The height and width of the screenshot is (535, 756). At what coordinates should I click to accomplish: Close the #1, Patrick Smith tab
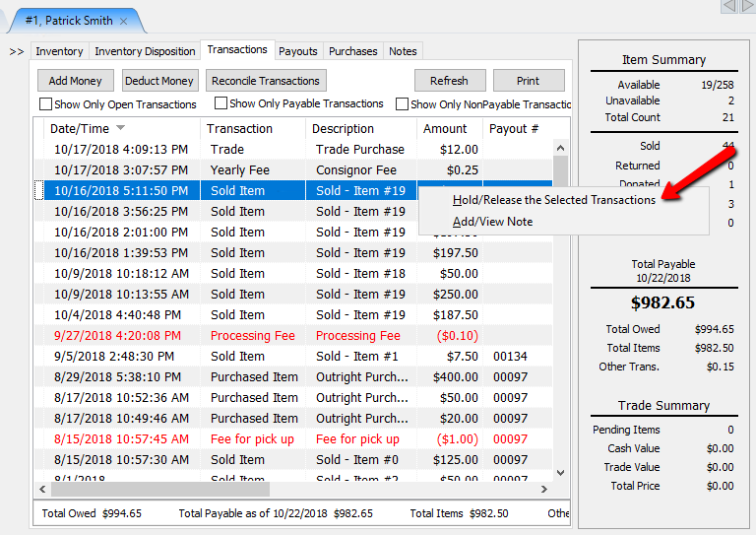[x=123, y=22]
